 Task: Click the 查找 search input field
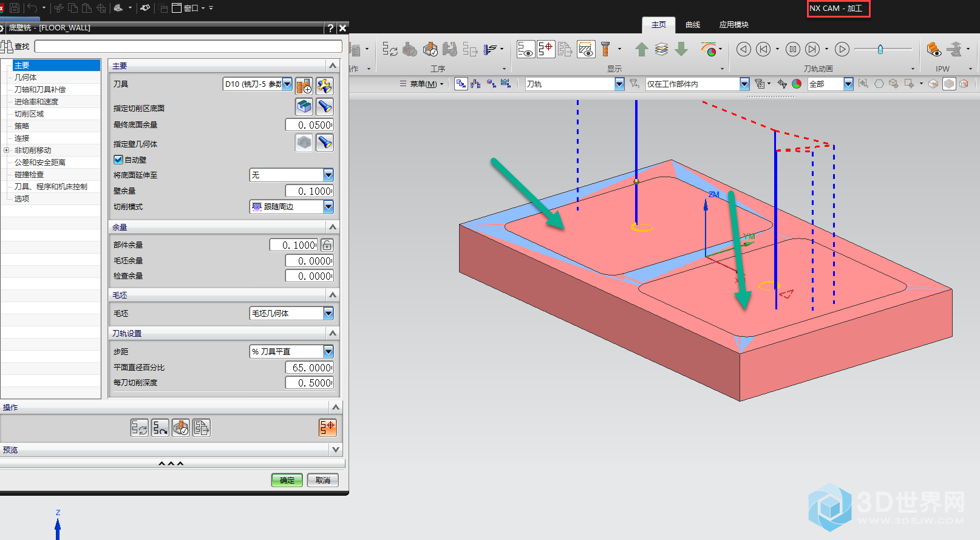click(x=188, y=47)
